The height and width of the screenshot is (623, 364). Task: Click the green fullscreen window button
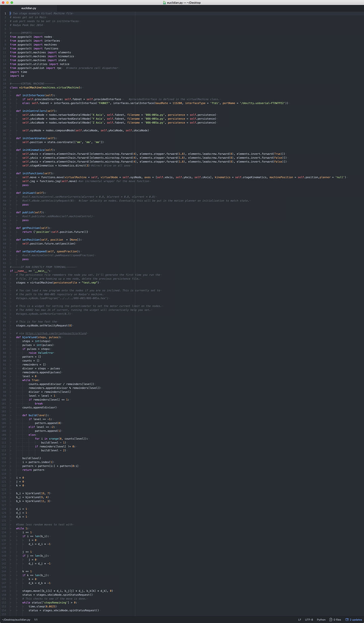point(12,2)
